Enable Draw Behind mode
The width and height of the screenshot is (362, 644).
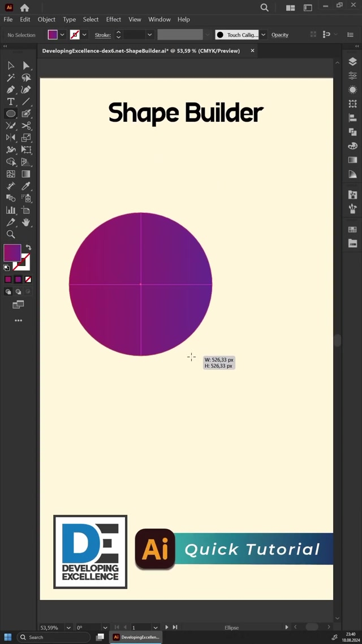click(x=18, y=292)
